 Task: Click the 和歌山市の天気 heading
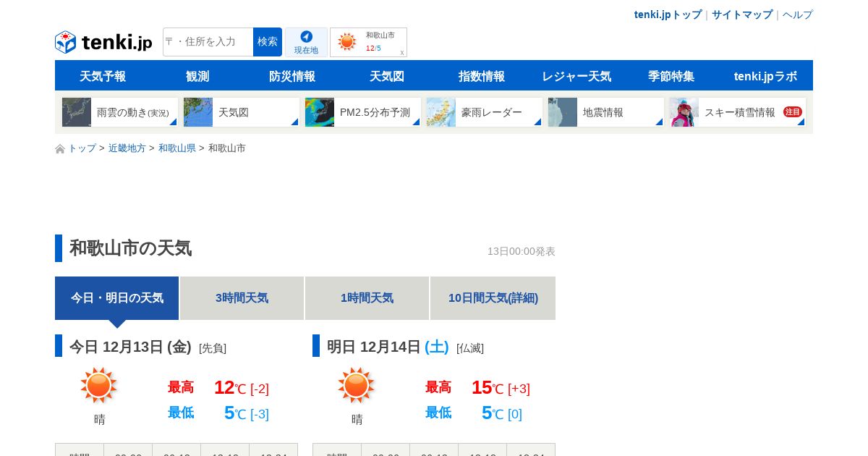coord(130,248)
